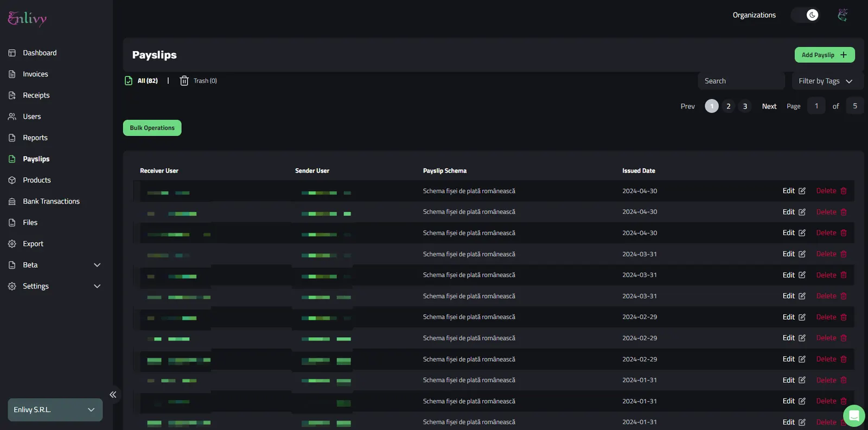The width and height of the screenshot is (868, 430).
Task: Open the user profile avatar
Action: (x=843, y=15)
